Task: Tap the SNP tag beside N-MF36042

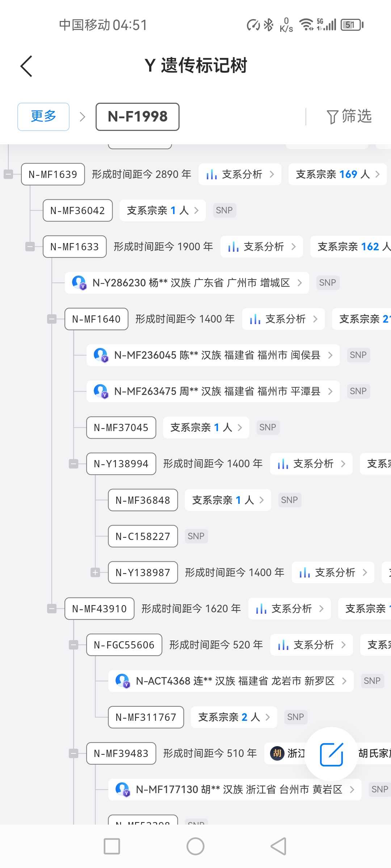Action: point(224,210)
